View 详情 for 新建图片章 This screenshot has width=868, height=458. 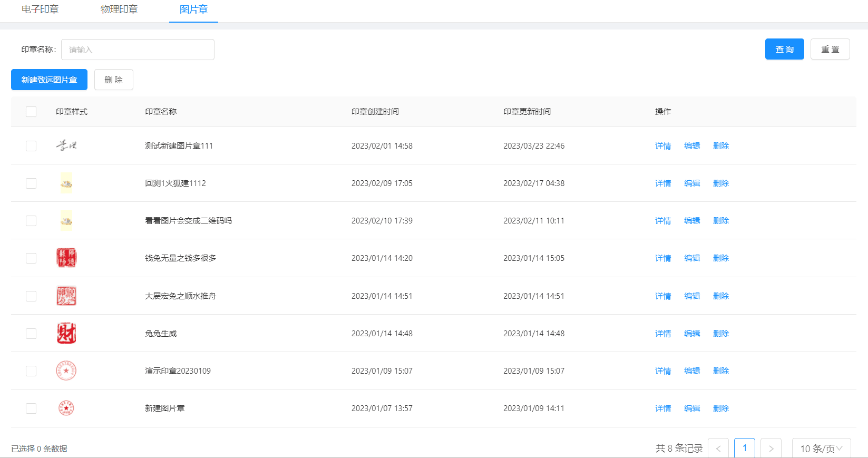click(x=663, y=408)
